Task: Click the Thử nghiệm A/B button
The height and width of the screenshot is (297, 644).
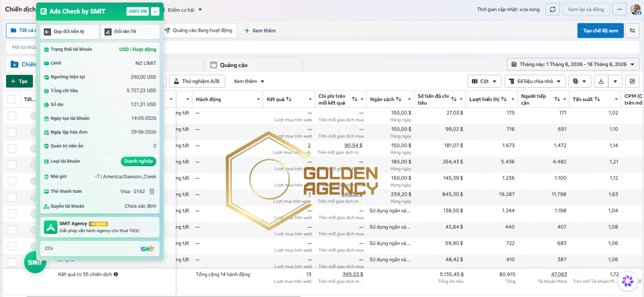Action: point(197,81)
